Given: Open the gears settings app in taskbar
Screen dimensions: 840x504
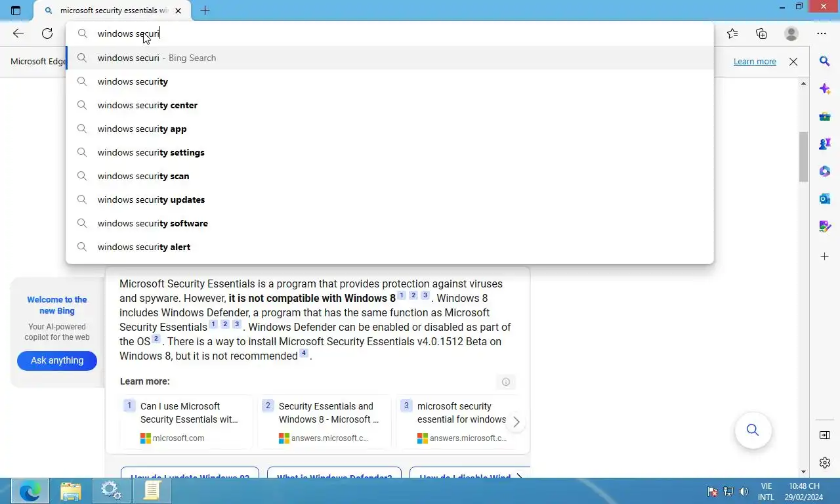Looking at the screenshot, I should pyautogui.click(x=111, y=491).
